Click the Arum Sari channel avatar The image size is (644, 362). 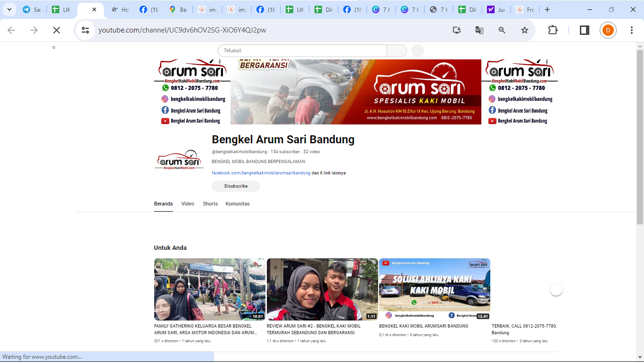point(179,160)
